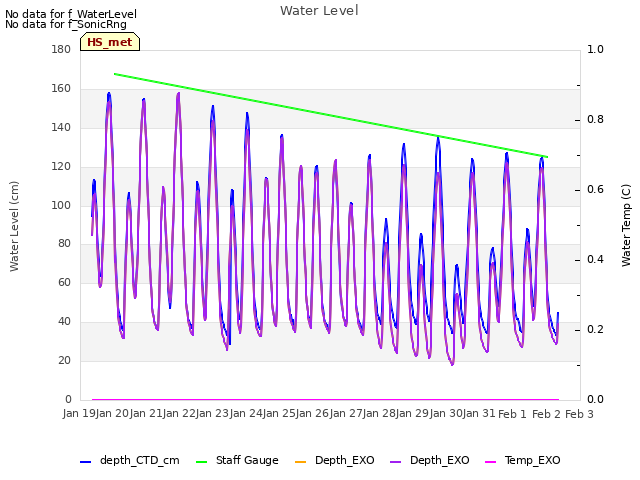Toggle depth_CTD_cm series in legend
This screenshot has width=640, height=480.
pos(130,460)
